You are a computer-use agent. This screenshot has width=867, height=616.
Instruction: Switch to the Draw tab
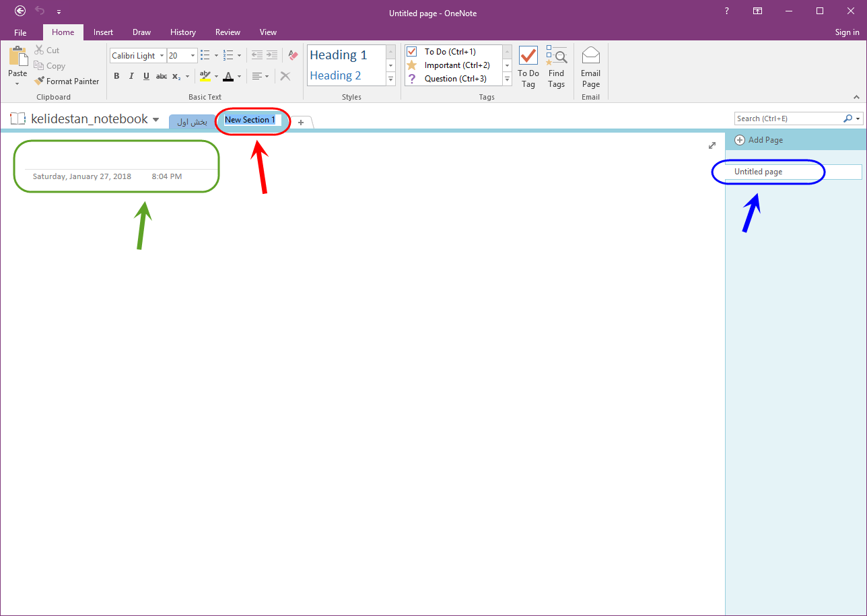click(141, 32)
